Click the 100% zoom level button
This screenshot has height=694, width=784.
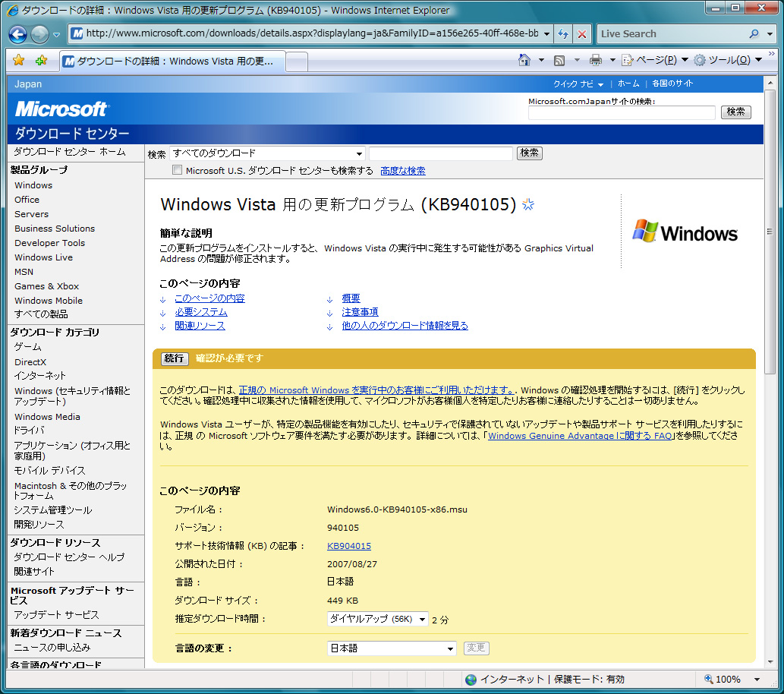(723, 680)
